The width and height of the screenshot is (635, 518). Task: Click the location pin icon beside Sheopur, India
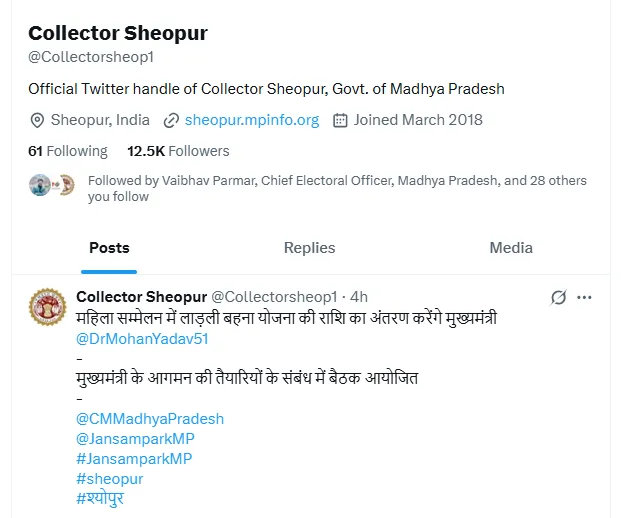[x=38, y=120]
